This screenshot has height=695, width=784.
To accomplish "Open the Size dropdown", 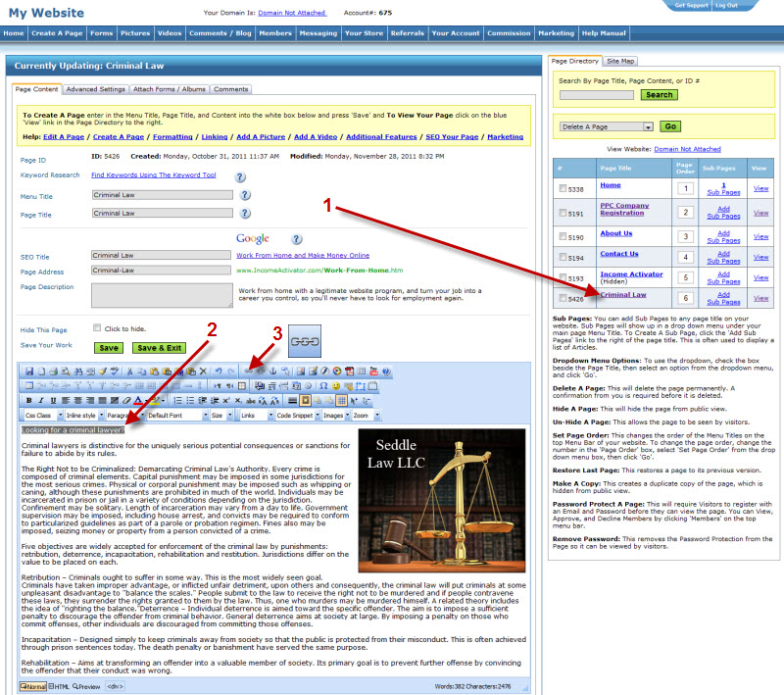I will [x=221, y=415].
